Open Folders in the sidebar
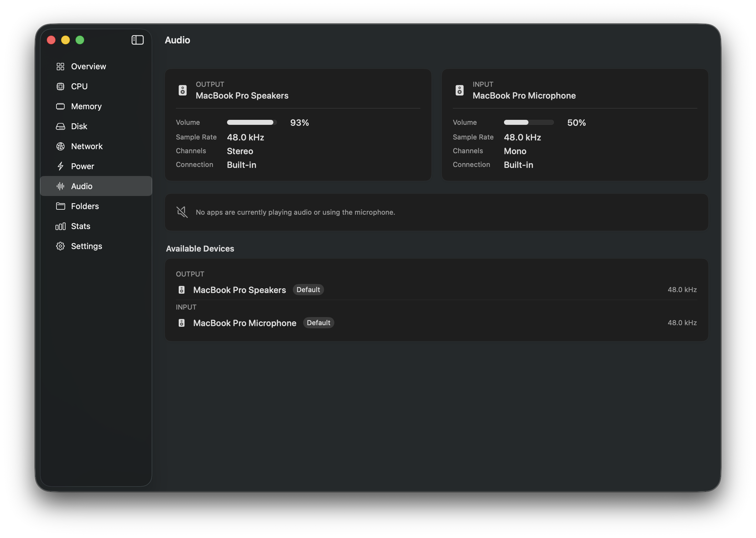This screenshot has width=756, height=538. (x=96, y=206)
